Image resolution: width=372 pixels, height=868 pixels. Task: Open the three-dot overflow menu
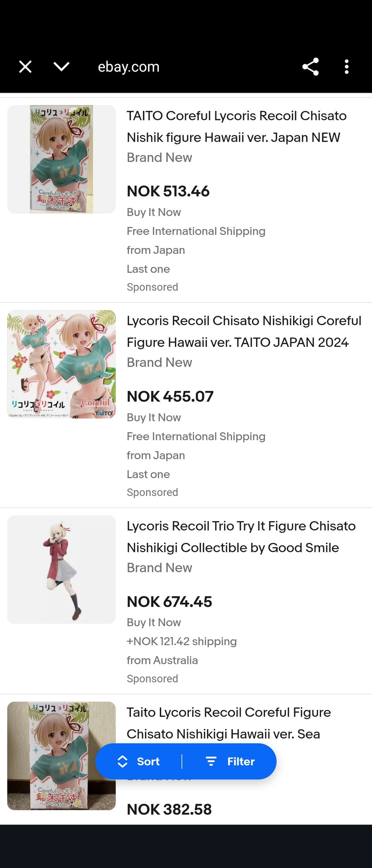click(346, 67)
